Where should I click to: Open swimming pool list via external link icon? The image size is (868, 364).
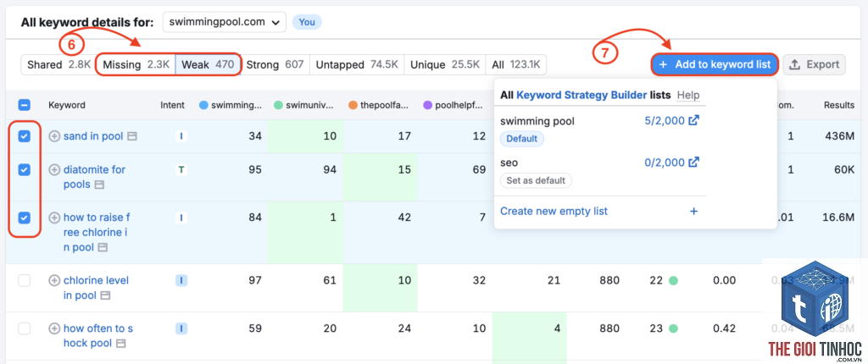click(x=693, y=120)
